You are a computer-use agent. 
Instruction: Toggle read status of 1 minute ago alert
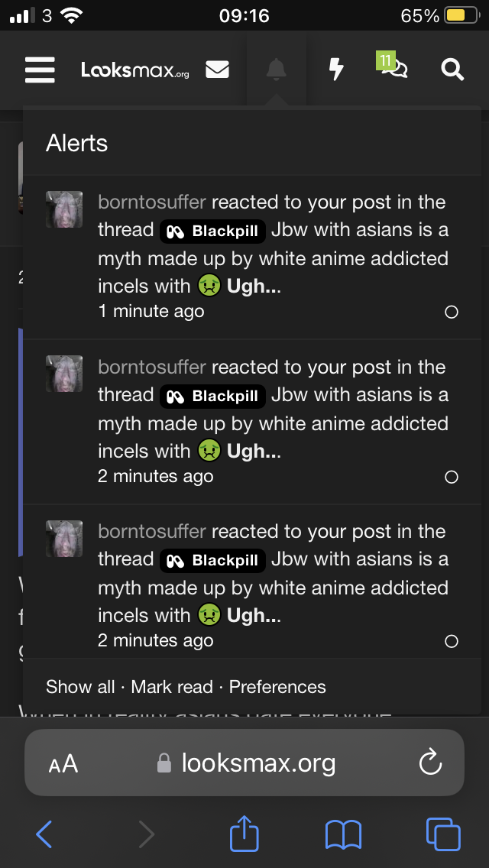[x=452, y=312]
